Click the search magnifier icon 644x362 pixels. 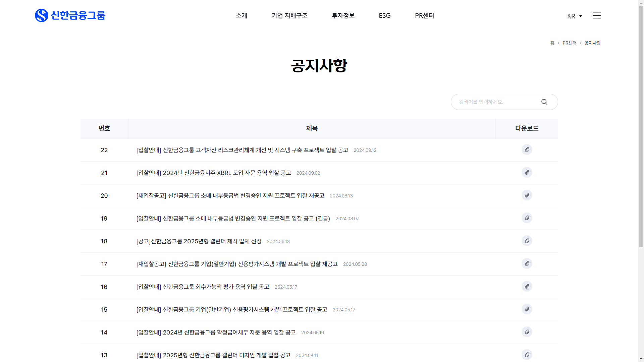[544, 102]
